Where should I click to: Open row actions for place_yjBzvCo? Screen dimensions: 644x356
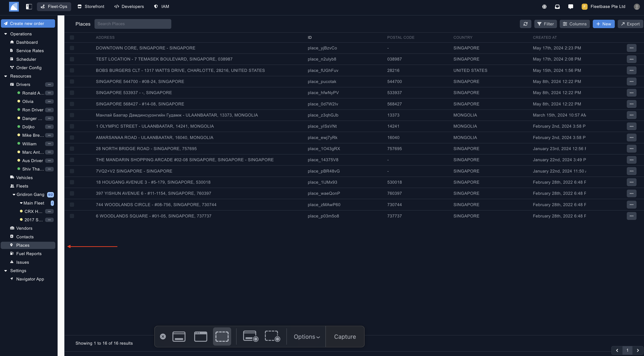631,48
